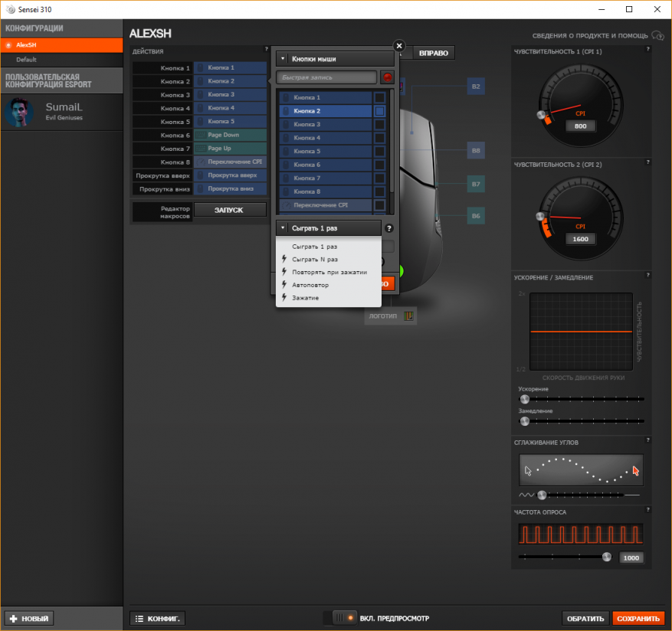Screen dimensions: 672x631
Task: Open action dropdown for Прокрутка вверх
Action: coord(230,175)
